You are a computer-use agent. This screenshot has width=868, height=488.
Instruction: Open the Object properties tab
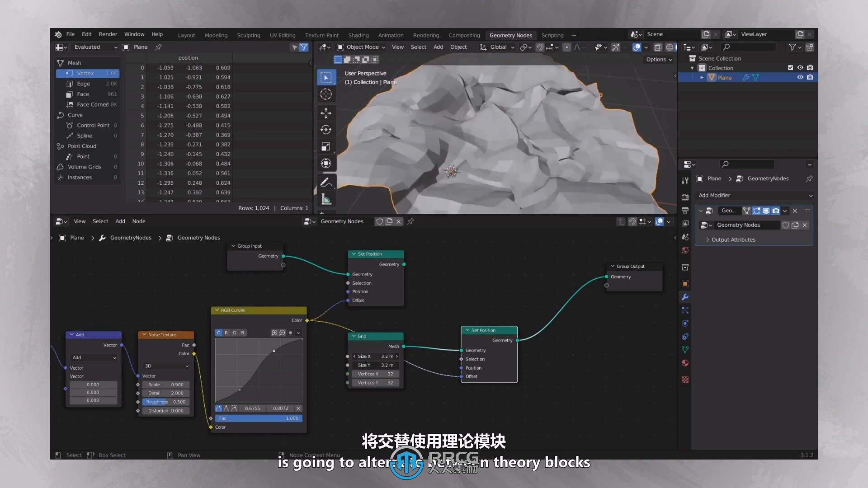(685, 283)
